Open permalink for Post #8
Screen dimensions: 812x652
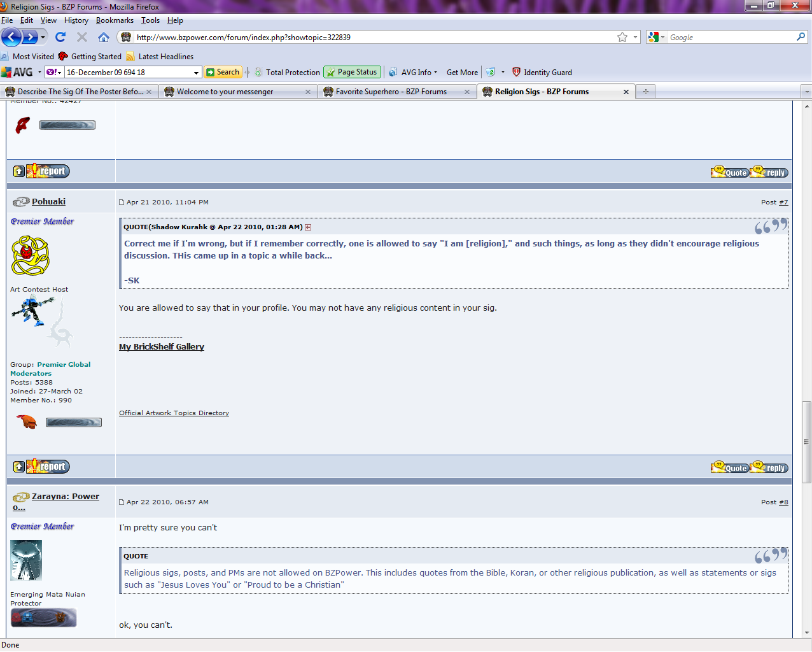tap(783, 502)
